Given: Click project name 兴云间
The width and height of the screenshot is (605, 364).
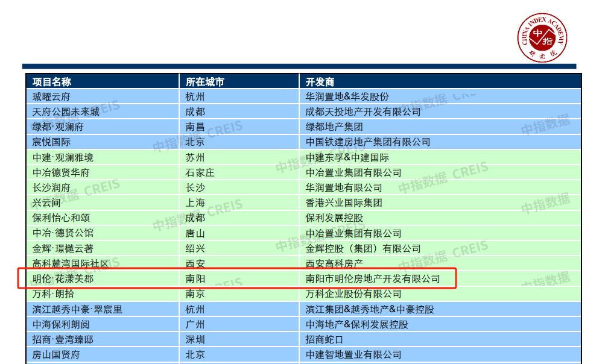Looking at the screenshot, I should (46, 203).
